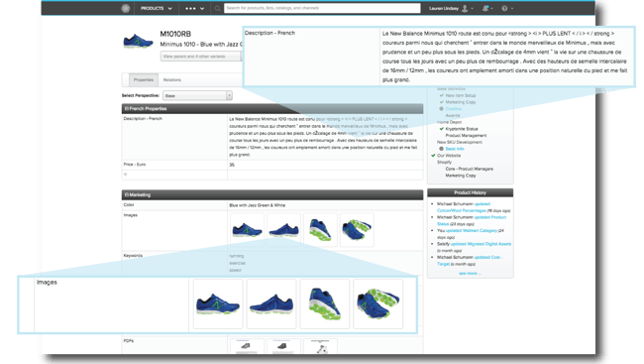Click the 'running' keyword
644x364 pixels.
(236, 256)
